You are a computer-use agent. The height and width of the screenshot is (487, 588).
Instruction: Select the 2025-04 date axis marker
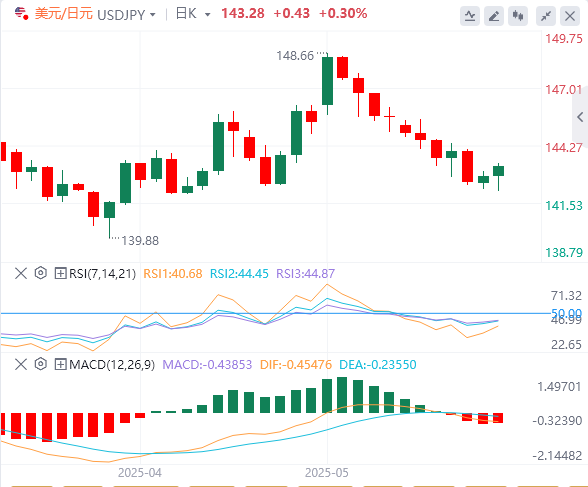coord(140,473)
